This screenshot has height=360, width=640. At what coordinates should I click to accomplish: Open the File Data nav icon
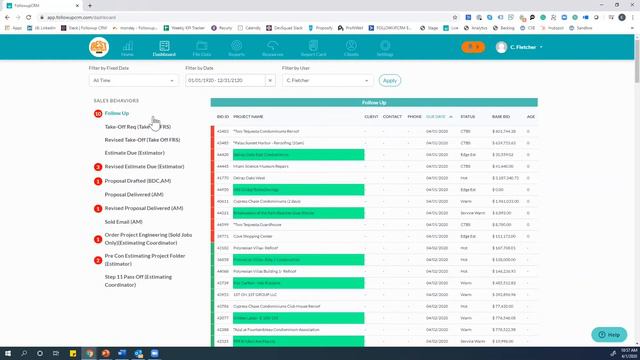click(x=202, y=48)
